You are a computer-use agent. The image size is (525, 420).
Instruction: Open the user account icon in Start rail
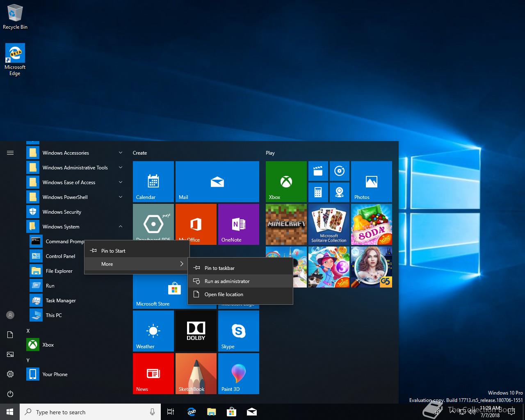click(10, 315)
